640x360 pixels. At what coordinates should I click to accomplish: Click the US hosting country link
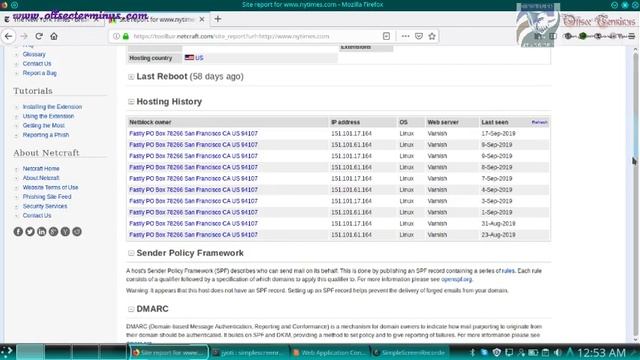pyautogui.click(x=199, y=58)
